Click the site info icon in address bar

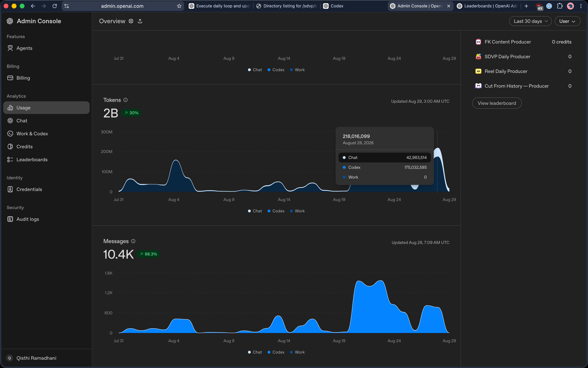coord(67,6)
